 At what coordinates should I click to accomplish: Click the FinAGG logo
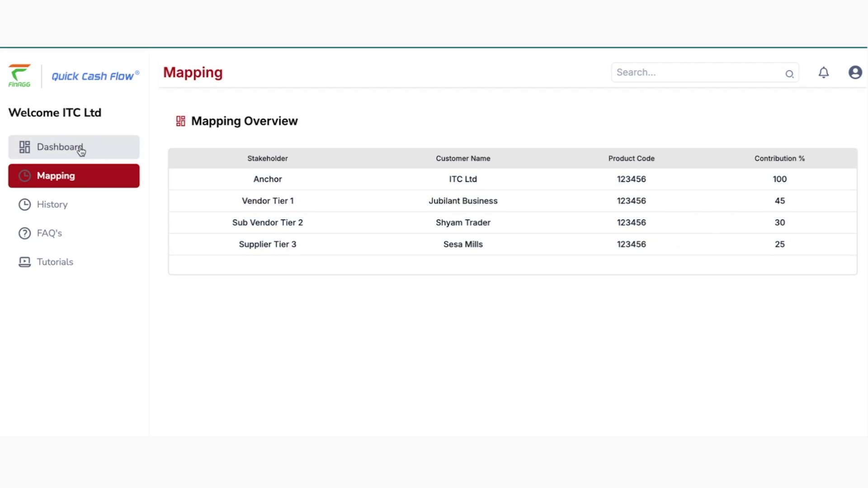[19, 74]
